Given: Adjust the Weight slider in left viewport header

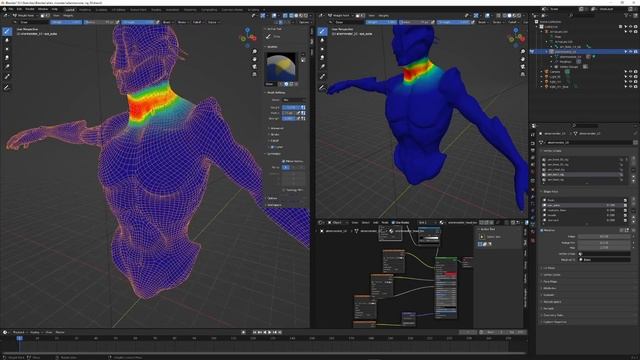Looking at the screenshot, I should tap(66, 22).
